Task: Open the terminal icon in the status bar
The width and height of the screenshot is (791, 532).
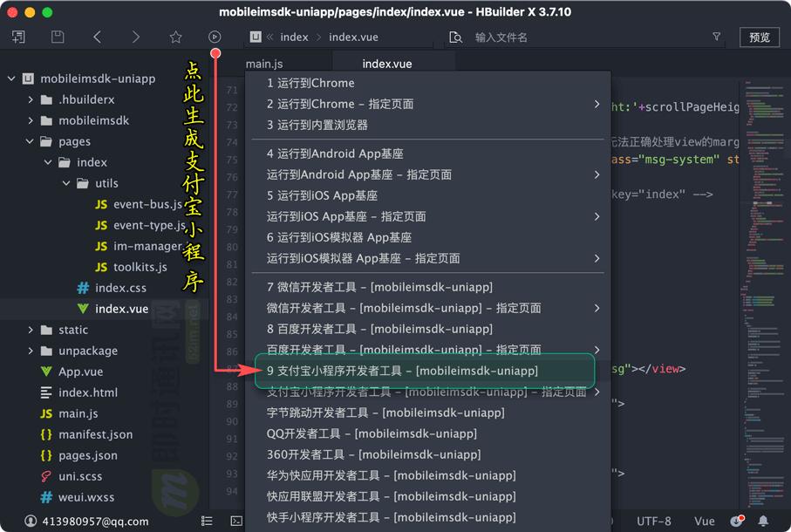Action: pyautogui.click(x=235, y=521)
